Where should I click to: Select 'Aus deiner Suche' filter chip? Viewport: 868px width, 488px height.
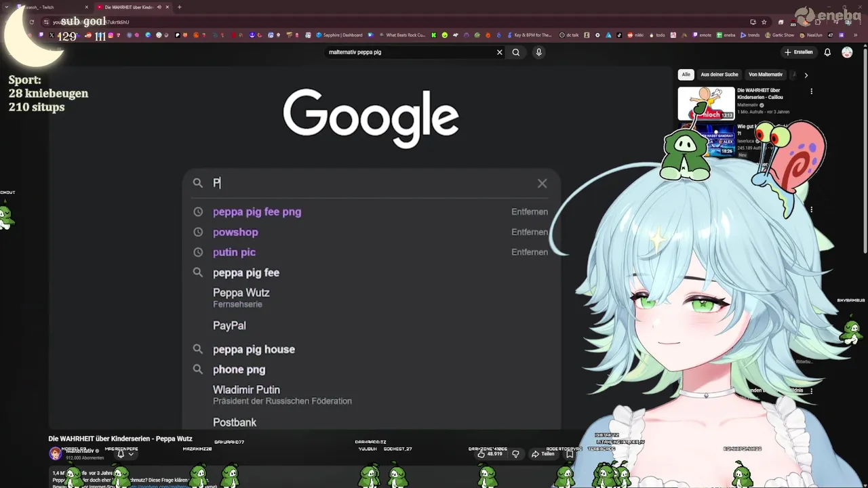point(719,75)
